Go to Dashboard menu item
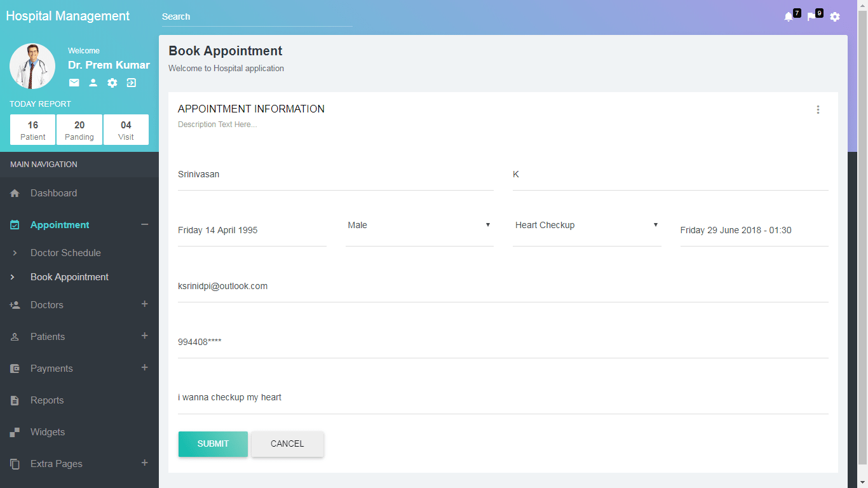The height and width of the screenshot is (488, 868). point(79,193)
